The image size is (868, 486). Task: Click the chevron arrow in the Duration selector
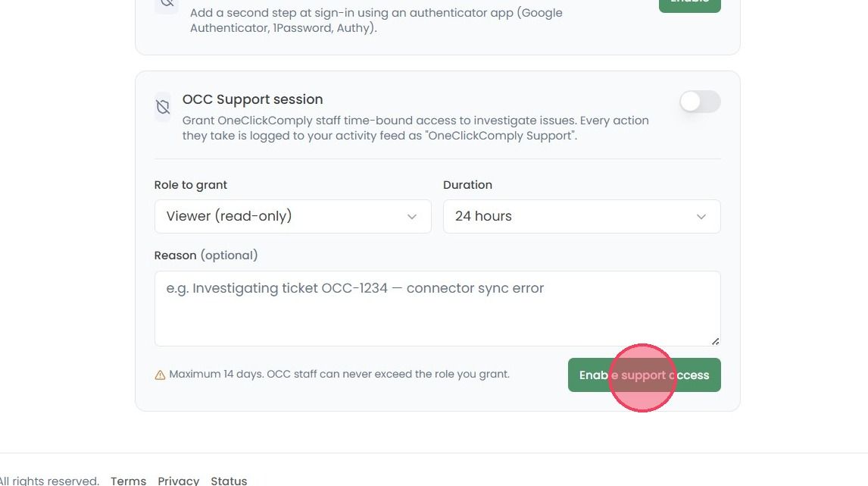701,217
